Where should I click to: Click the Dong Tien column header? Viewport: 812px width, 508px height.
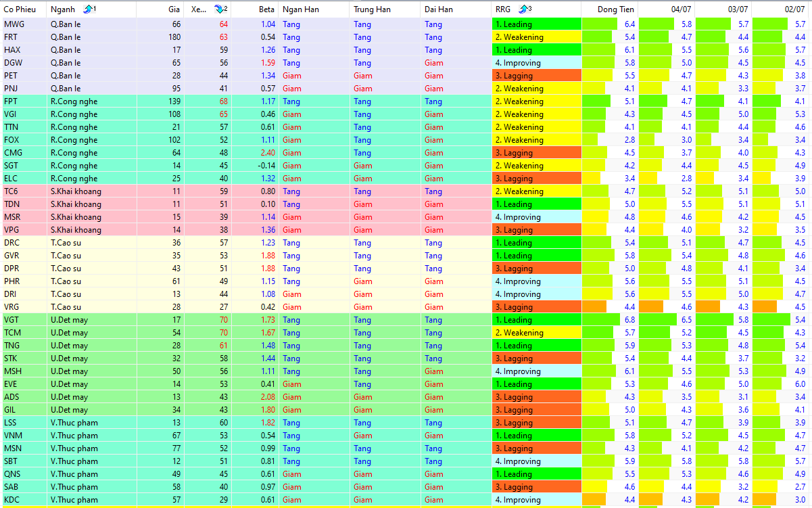click(616, 9)
